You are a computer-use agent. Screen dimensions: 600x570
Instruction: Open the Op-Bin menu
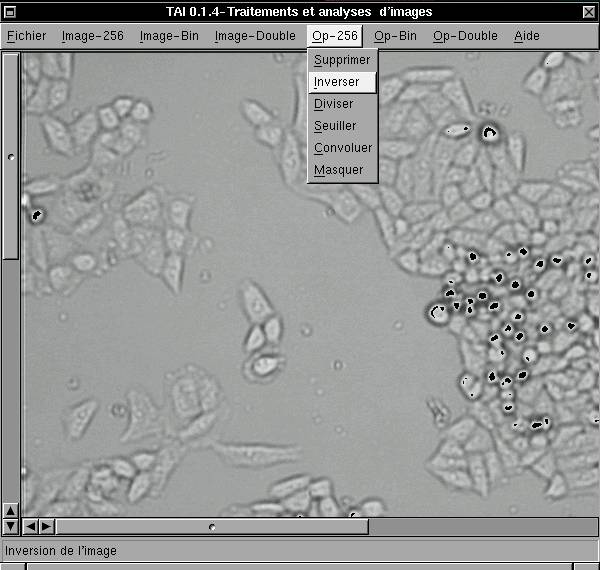click(x=395, y=36)
